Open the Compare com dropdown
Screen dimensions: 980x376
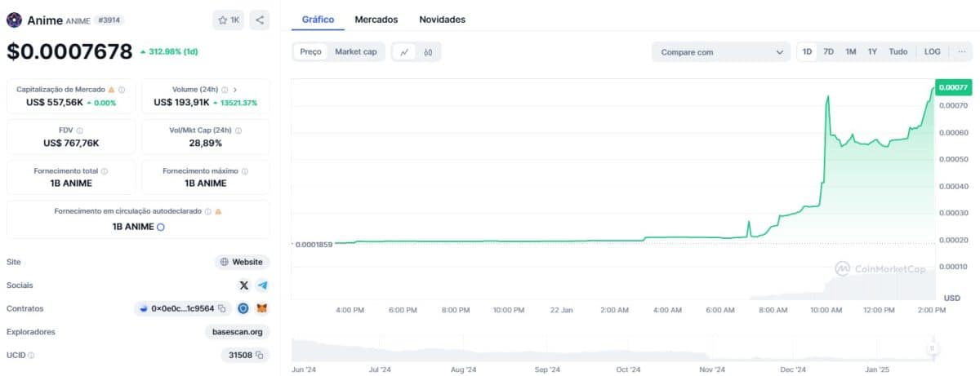pos(721,52)
